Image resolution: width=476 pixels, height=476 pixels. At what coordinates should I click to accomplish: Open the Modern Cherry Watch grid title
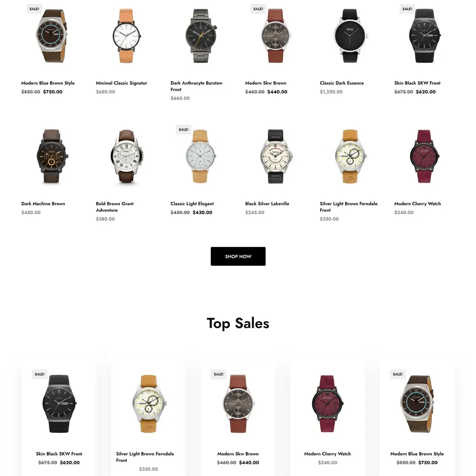(417, 204)
